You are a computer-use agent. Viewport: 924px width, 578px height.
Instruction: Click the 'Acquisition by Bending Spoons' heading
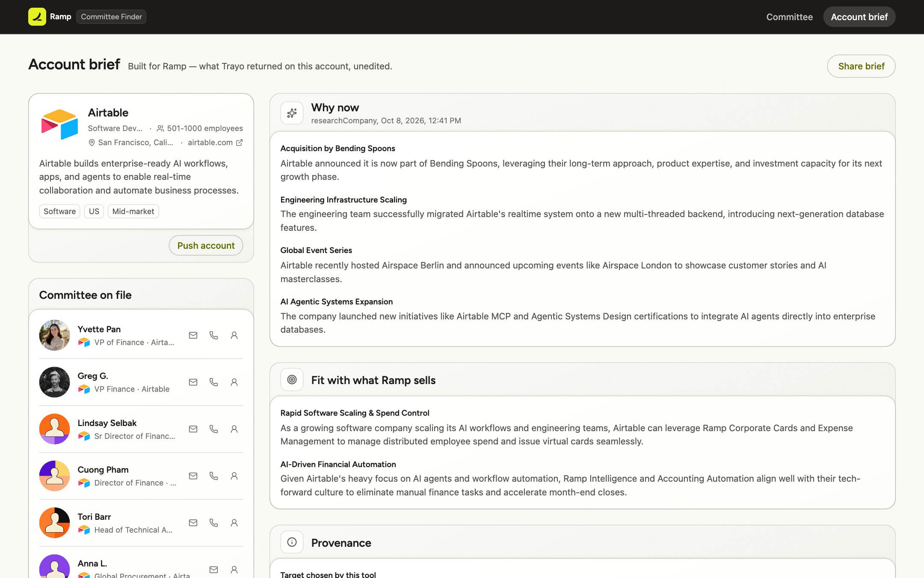(x=338, y=148)
